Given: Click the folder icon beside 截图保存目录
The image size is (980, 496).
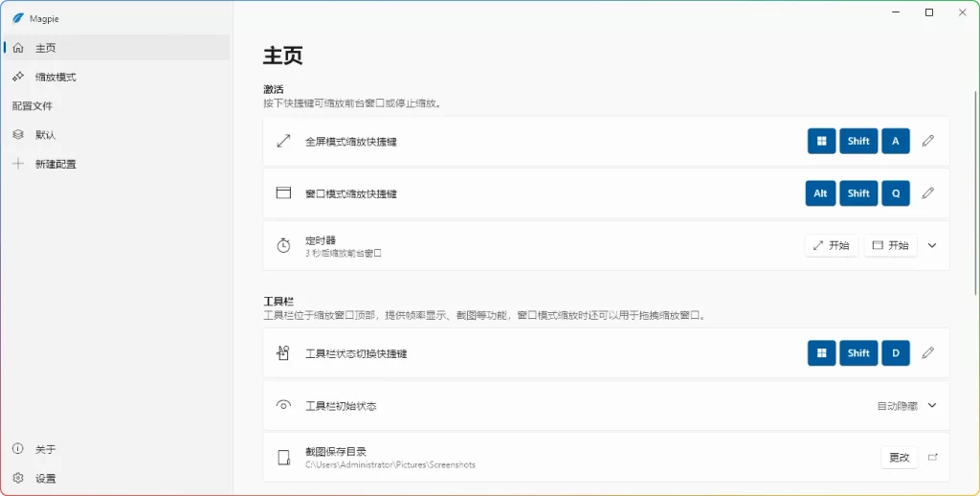Looking at the screenshot, I should pyautogui.click(x=283, y=458).
